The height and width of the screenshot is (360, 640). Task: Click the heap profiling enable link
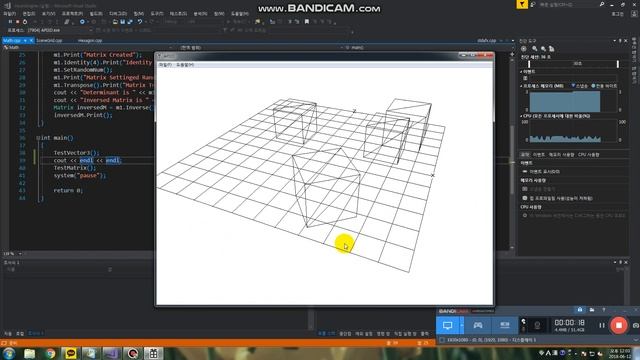[561, 198]
